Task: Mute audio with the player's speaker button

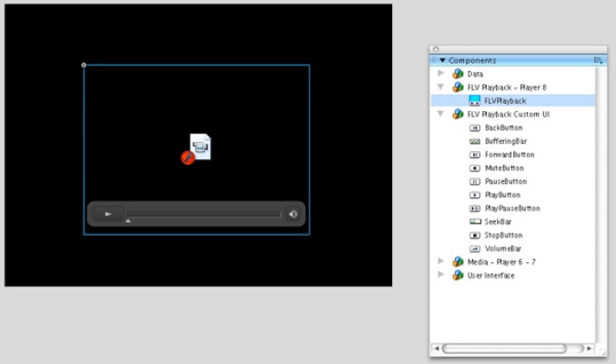Action: (293, 215)
